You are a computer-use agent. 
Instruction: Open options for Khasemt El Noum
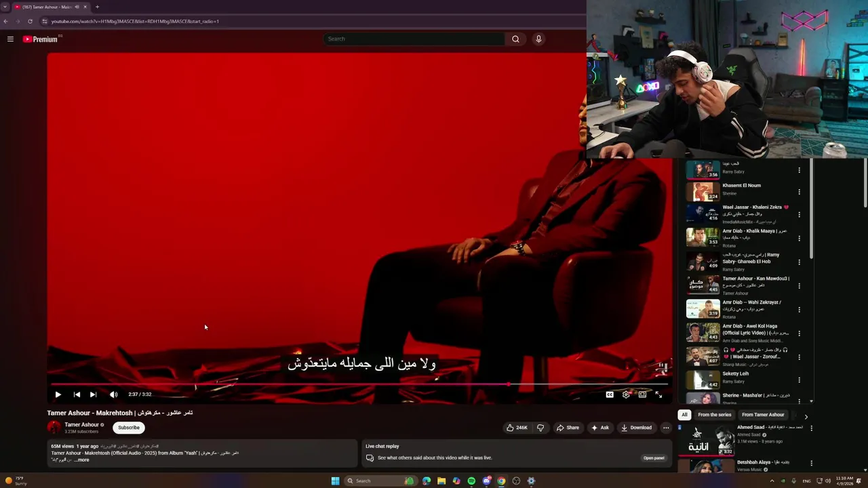click(799, 192)
